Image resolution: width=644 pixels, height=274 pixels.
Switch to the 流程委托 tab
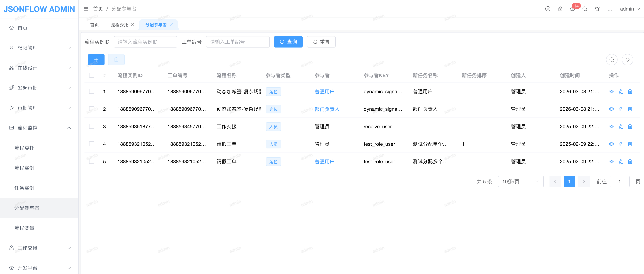119,25
